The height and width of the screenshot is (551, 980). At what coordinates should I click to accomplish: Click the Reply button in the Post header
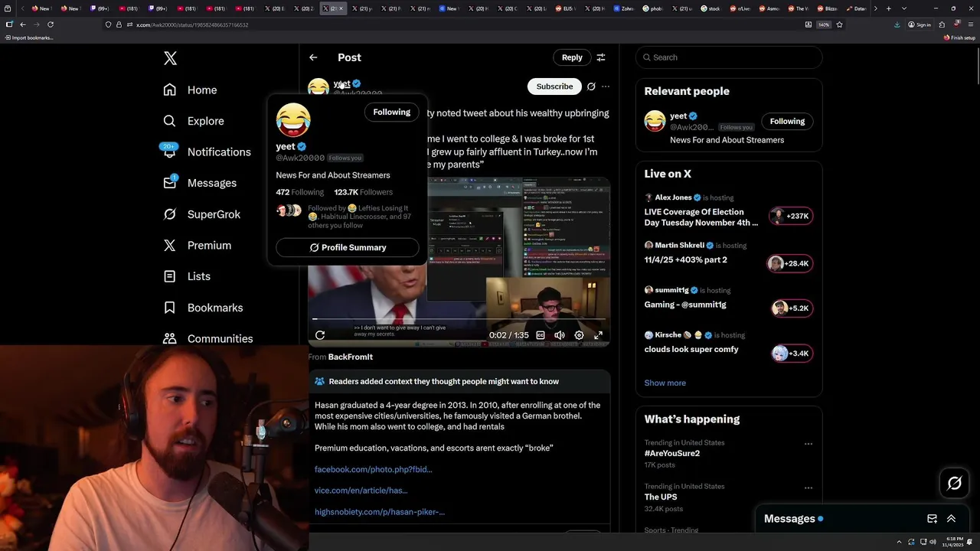[x=572, y=57]
